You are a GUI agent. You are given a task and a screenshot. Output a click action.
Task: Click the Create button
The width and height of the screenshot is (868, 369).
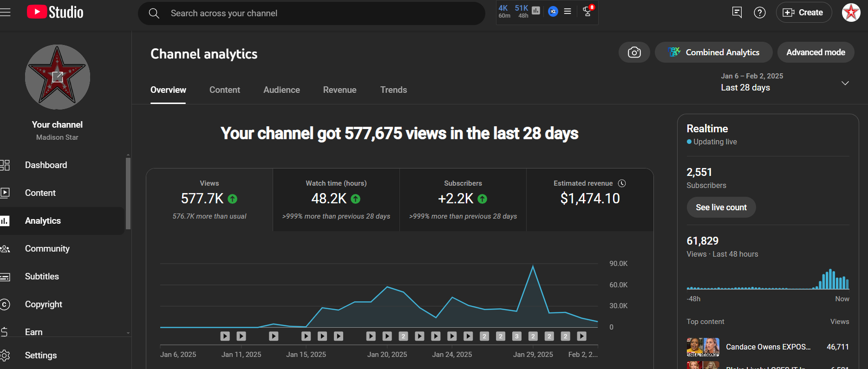pos(804,13)
